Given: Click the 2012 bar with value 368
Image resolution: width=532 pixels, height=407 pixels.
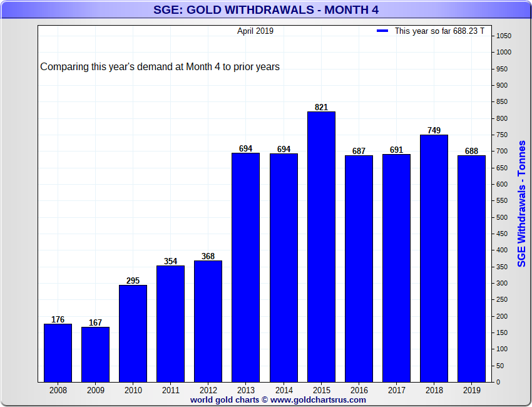Looking at the screenshot, I should click(208, 321).
